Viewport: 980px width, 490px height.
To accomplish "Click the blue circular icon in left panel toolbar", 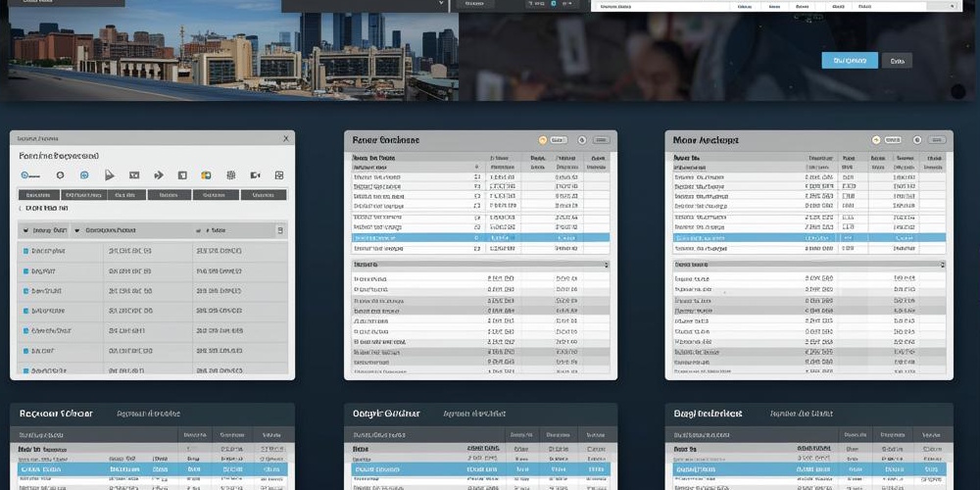I will 84,175.
